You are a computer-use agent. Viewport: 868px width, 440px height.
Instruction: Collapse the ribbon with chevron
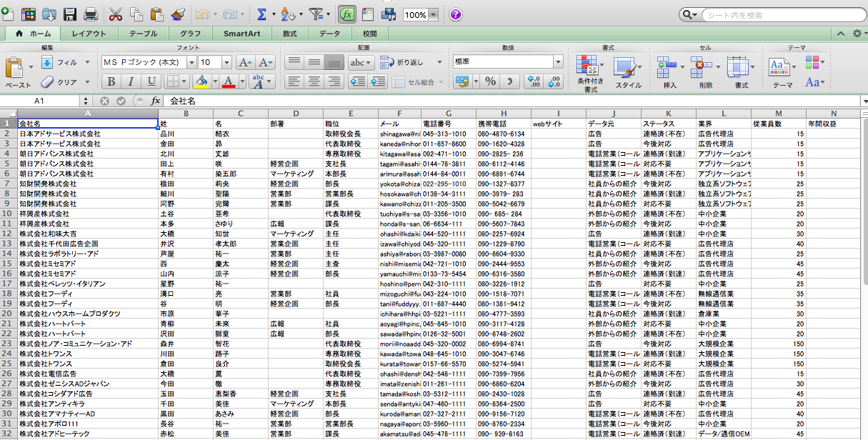tap(842, 34)
